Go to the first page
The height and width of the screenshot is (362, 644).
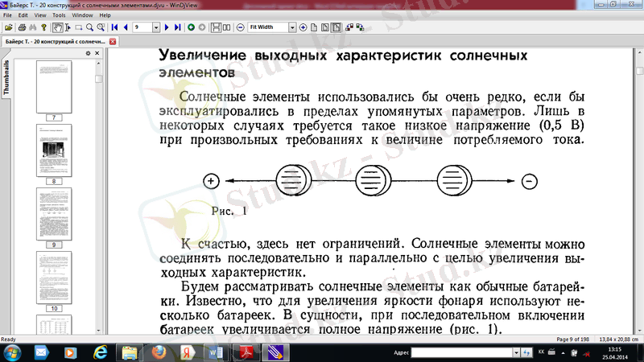coord(115,27)
